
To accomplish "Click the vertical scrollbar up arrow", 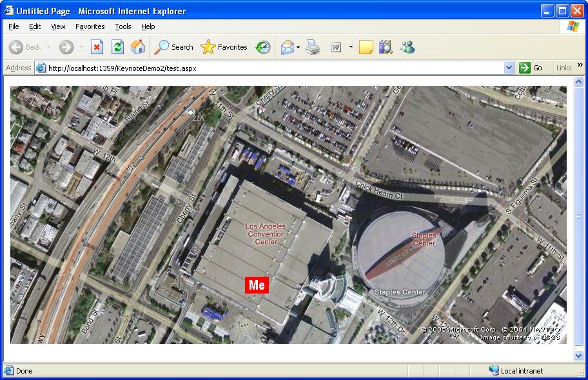I will click(578, 81).
